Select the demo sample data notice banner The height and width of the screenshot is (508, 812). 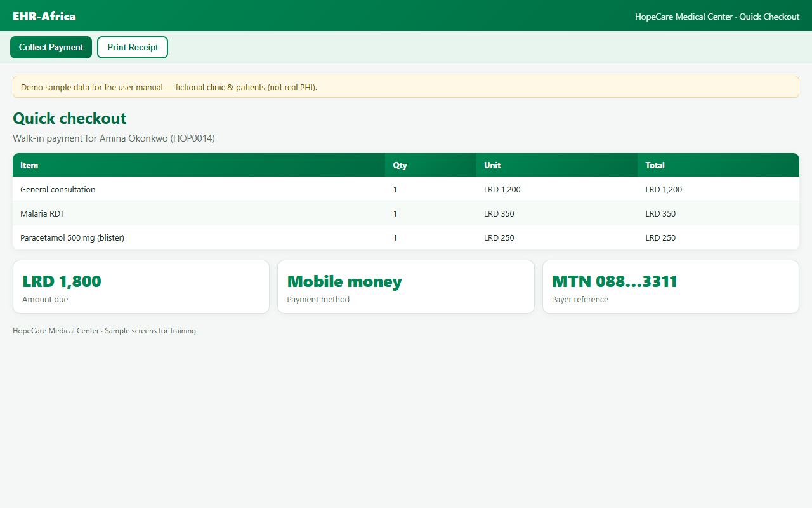(406, 87)
